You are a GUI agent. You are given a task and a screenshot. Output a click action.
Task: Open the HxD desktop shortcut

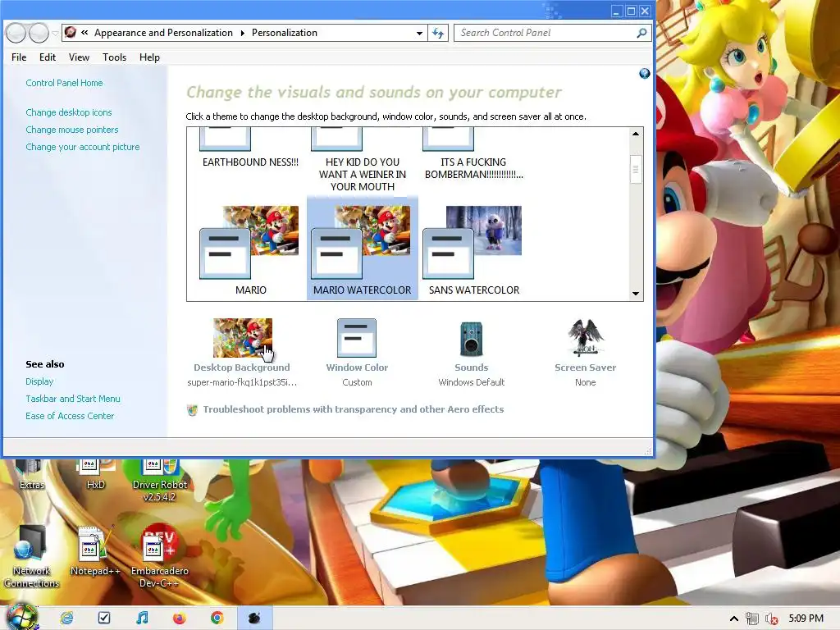click(95, 475)
